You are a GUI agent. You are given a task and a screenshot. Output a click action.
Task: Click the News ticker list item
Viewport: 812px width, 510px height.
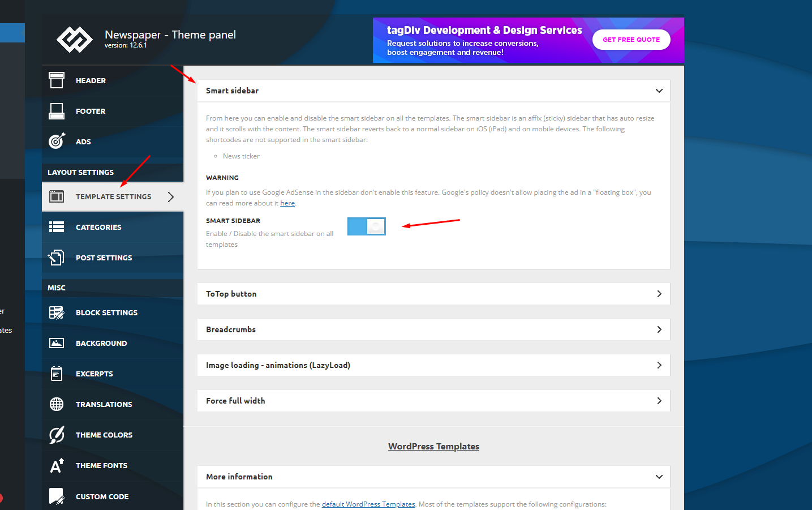[x=241, y=156]
